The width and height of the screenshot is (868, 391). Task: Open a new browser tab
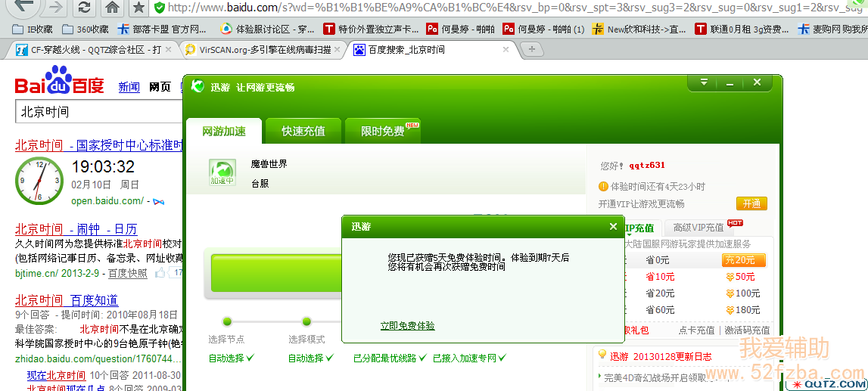[x=531, y=50]
